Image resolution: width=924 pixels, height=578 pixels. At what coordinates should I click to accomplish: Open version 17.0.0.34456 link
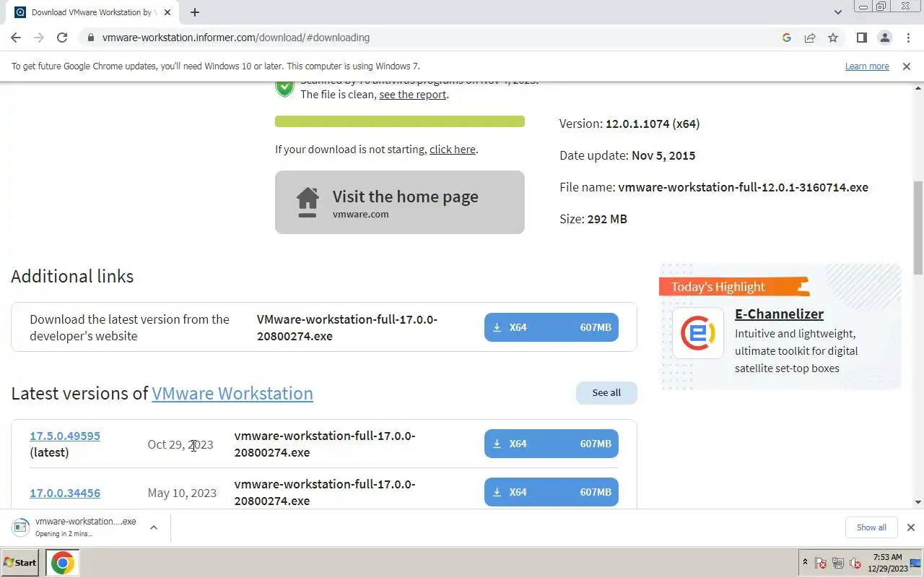tap(65, 493)
